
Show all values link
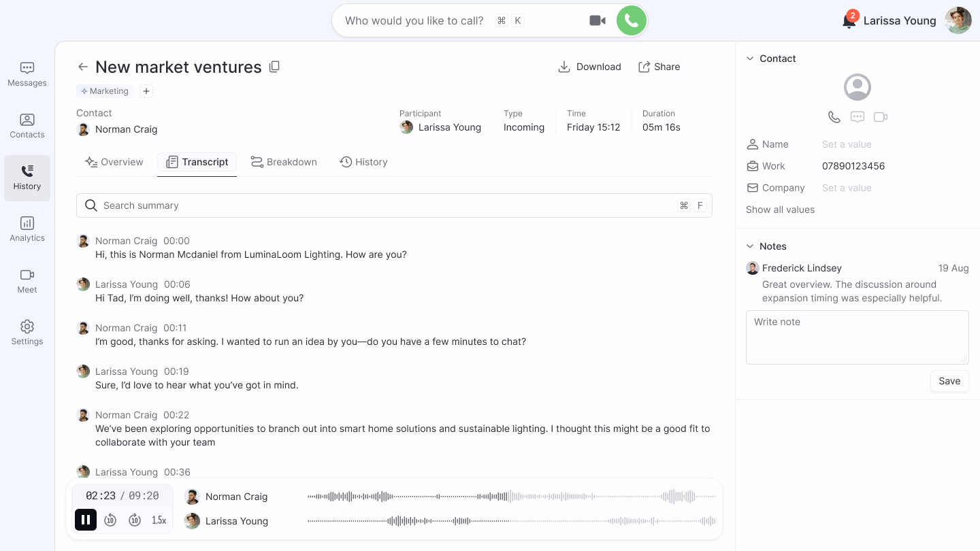(780, 210)
